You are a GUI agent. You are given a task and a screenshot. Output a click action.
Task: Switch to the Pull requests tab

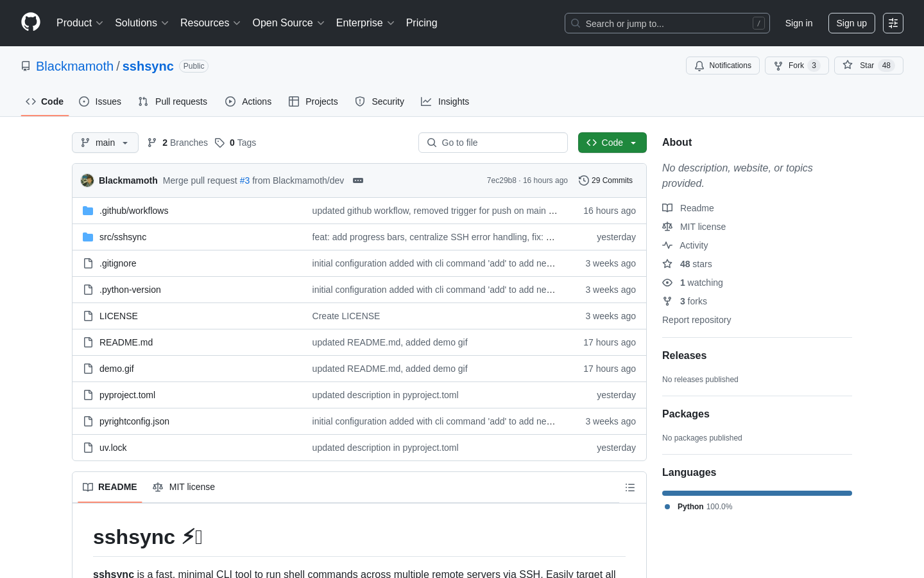[x=173, y=101]
